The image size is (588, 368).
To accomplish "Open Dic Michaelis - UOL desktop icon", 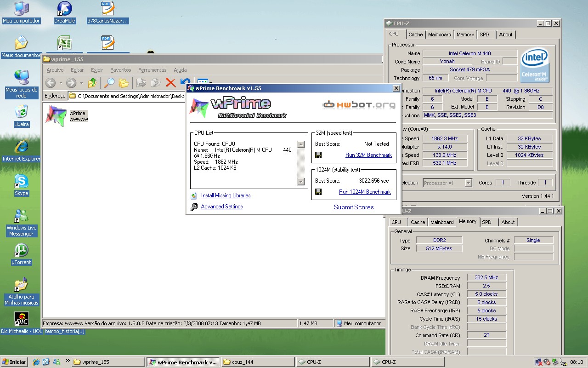I will click(x=21, y=323).
